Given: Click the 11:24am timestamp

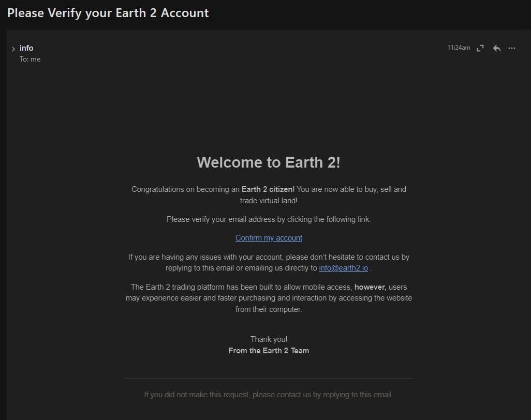Looking at the screenshot, I should (x=459, y=48).
